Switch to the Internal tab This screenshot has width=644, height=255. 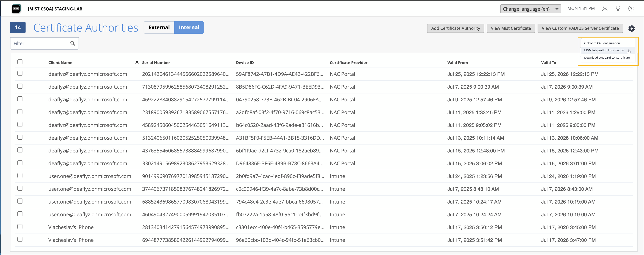pos(189,27)
